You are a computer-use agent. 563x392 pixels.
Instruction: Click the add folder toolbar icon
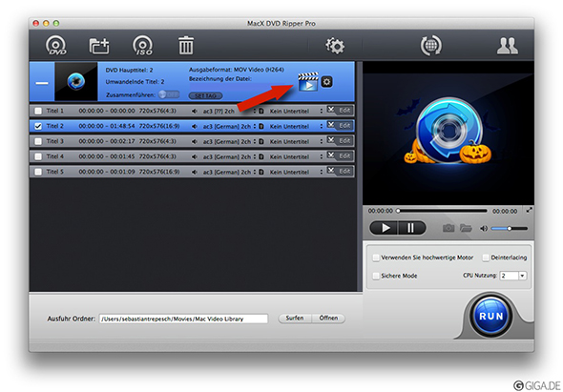click(x=99, y=46)
